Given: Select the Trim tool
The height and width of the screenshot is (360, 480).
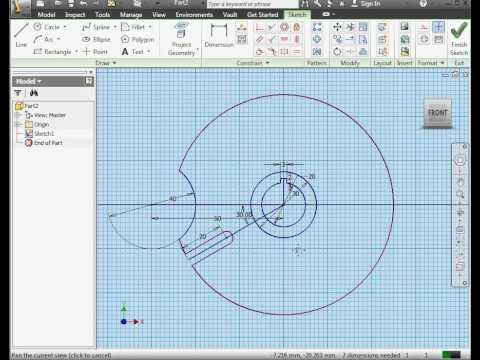Looking at the screenshot, I should click(350, 27).
